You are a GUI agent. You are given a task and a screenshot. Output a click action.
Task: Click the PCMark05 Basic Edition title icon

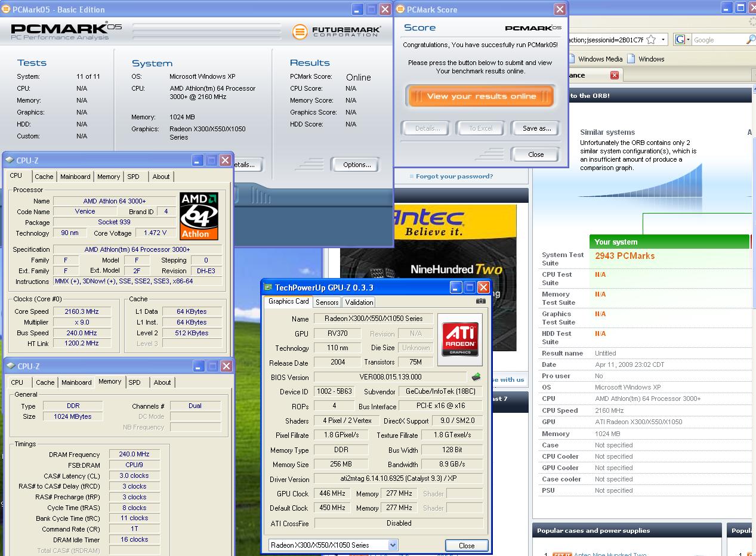[x=6, y=10]
